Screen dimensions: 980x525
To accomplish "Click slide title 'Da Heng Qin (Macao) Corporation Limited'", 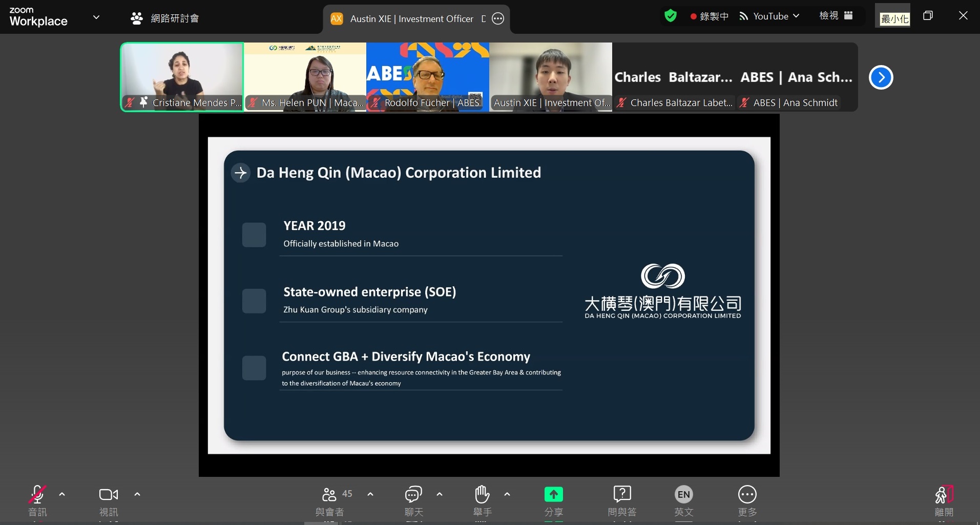I will pos(399,173).
